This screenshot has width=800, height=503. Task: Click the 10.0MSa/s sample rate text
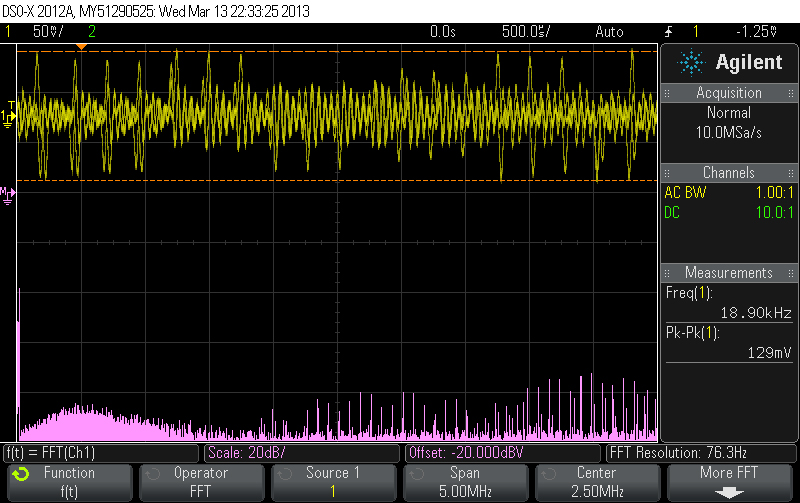[x=729, y=133]
